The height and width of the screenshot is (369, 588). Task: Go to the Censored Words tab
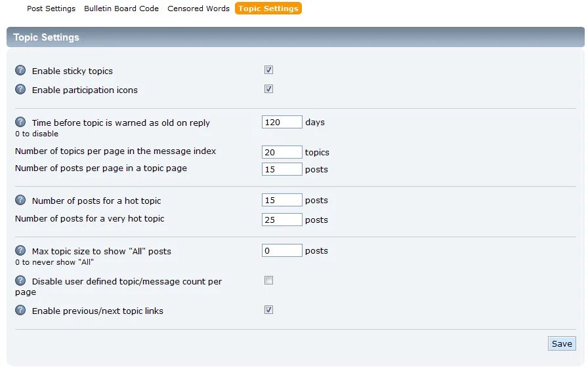click(x=198, y=9)
